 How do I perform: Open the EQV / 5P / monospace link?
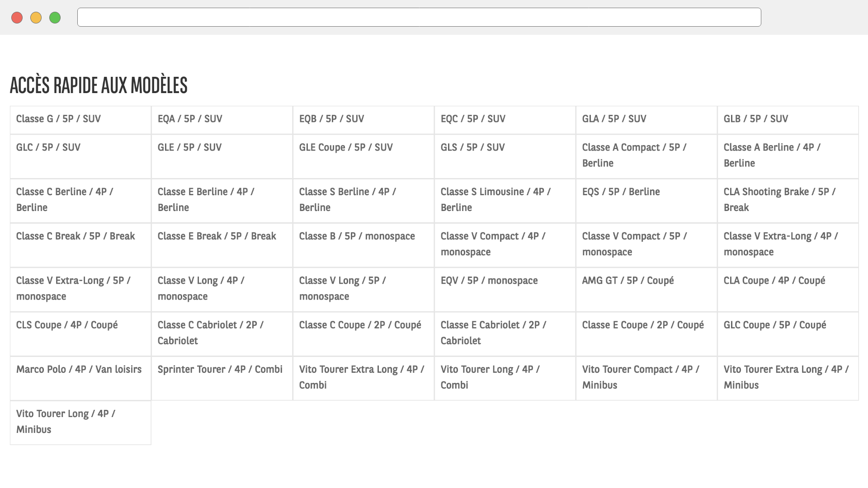489,281
